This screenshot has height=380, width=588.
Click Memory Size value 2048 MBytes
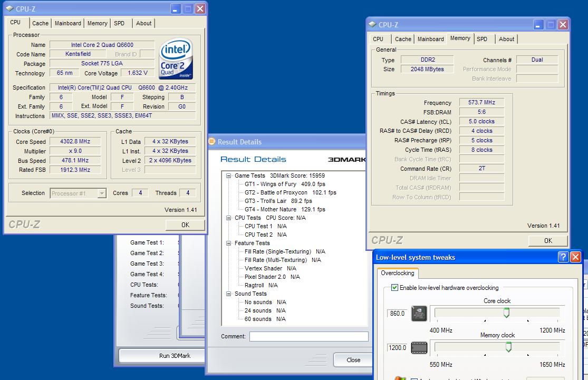(427, 69)
